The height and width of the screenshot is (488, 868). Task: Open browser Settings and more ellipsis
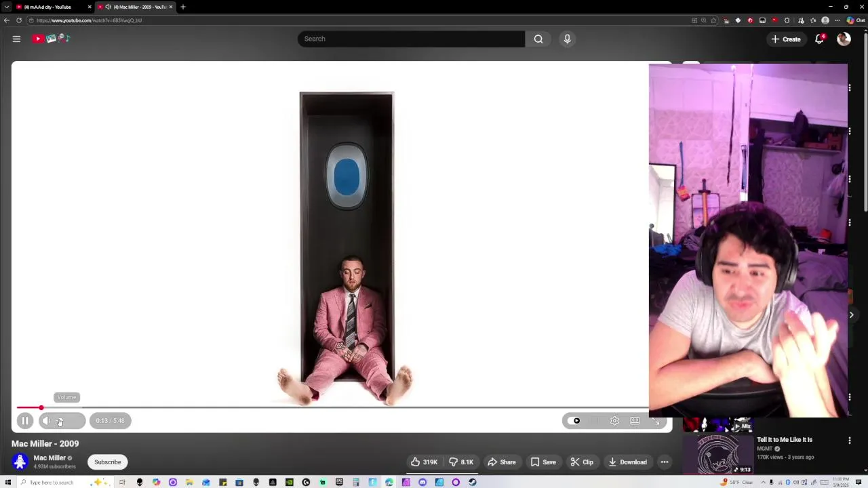(x=837, y=20)
